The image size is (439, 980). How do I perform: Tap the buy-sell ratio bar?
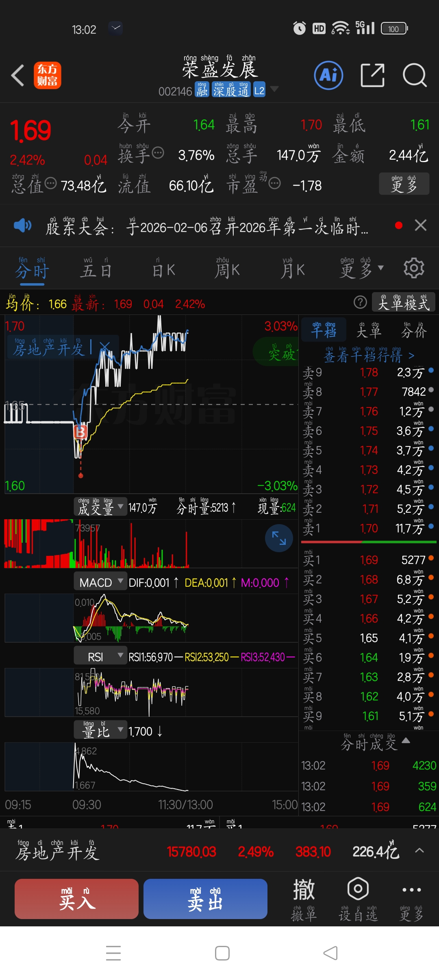pyautogui.click(x=369, y=542)
